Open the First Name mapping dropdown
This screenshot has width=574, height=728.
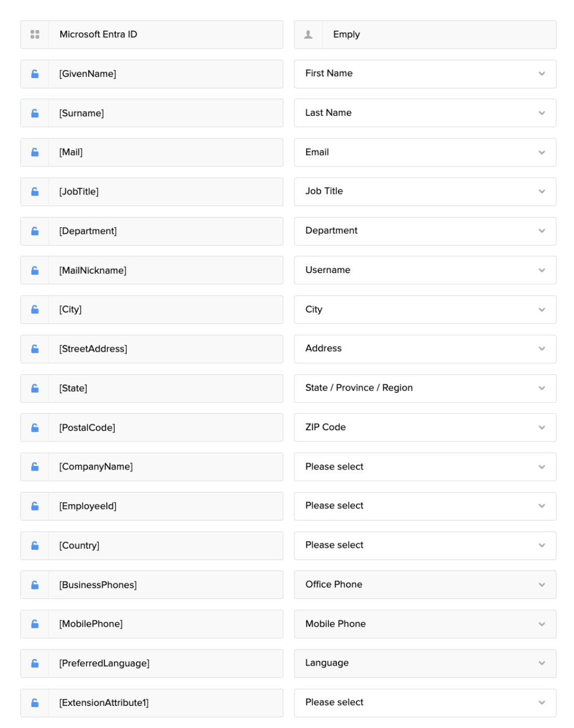[x=425, y=74]
